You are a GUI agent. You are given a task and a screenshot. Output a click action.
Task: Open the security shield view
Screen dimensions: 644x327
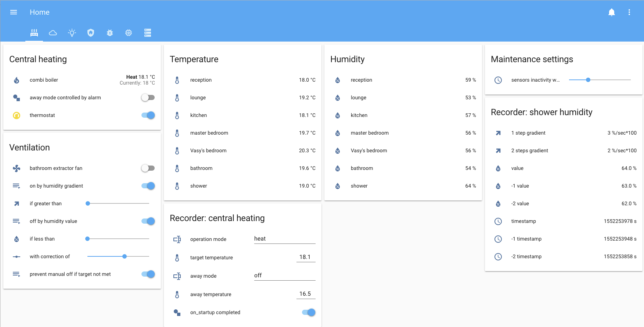coord(91,33)
